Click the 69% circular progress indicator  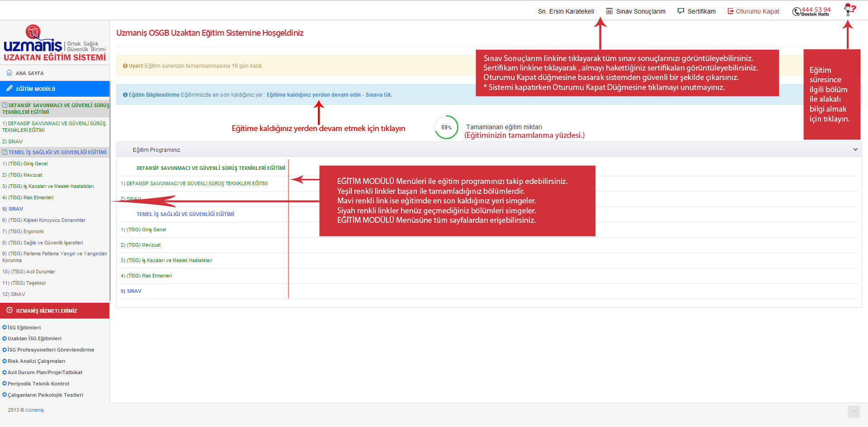[446, 127]
